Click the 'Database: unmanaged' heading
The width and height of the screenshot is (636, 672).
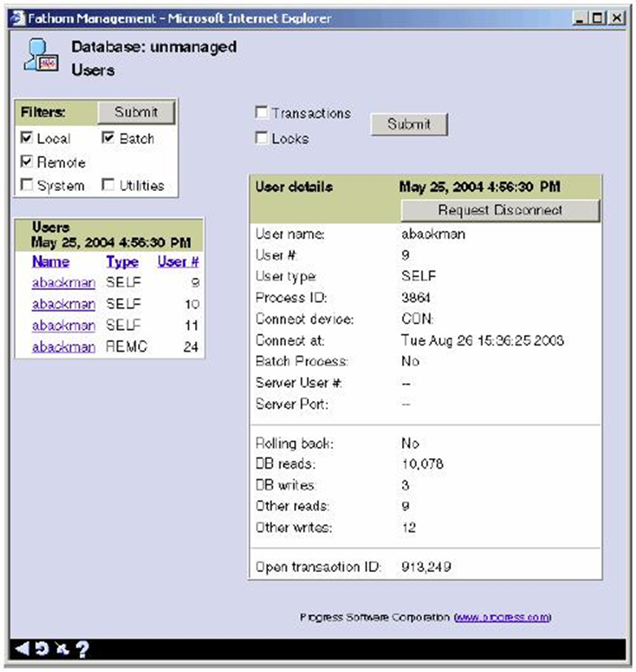(154, 46)
